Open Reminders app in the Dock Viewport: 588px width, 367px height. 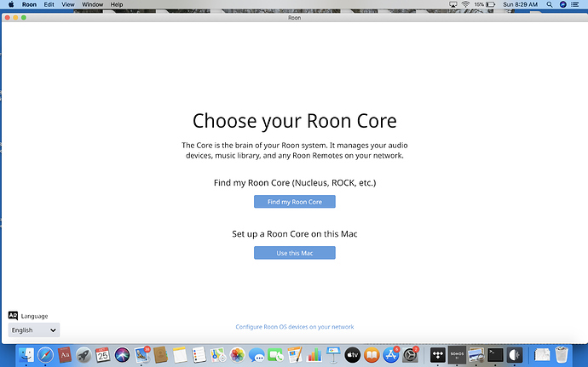click(199, 354)
